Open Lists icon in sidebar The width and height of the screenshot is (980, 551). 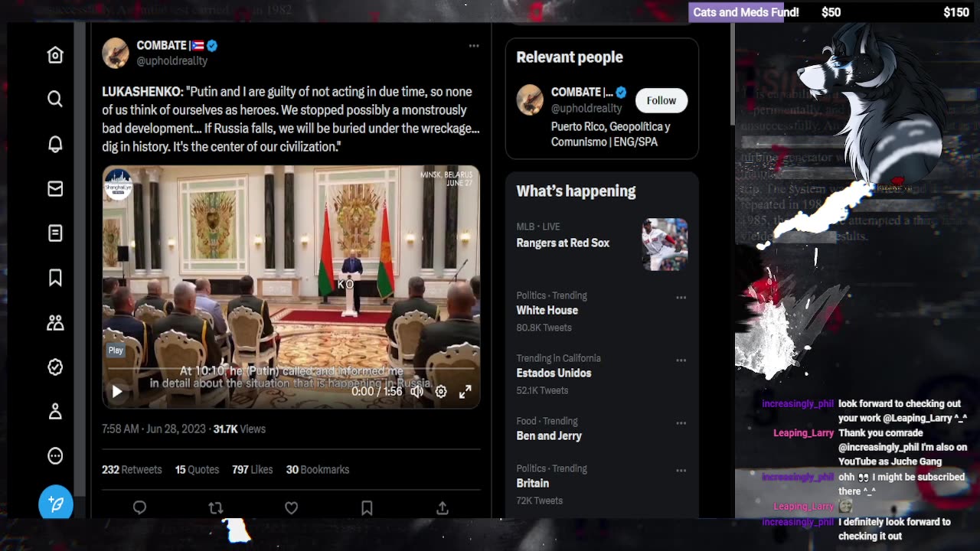[55, 233]
